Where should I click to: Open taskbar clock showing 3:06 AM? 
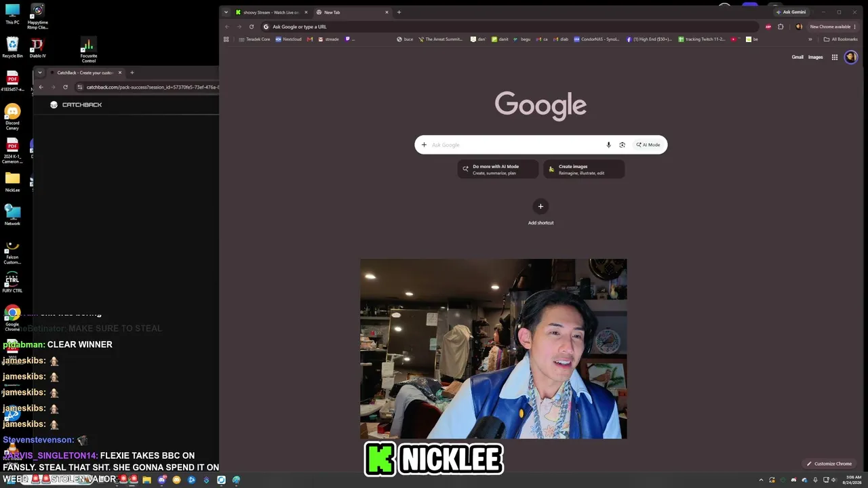[852, 480]
